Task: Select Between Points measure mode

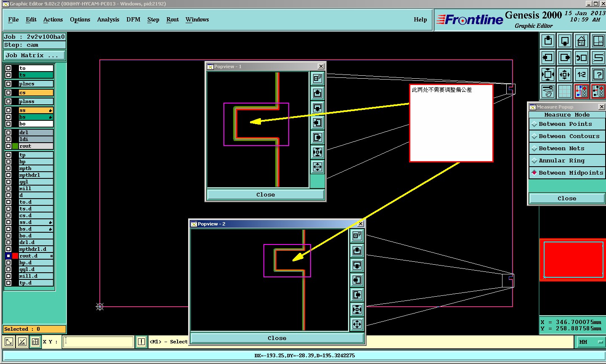Action: pyautogui.click(x=567, y=124)
